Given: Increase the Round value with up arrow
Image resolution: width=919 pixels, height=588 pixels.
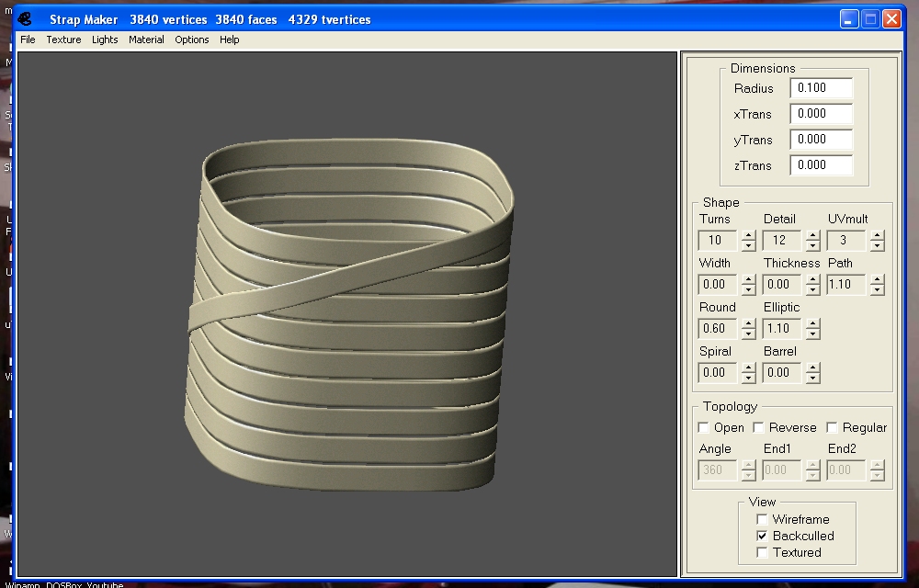Looking at the screenshot, I should point(748,324).
